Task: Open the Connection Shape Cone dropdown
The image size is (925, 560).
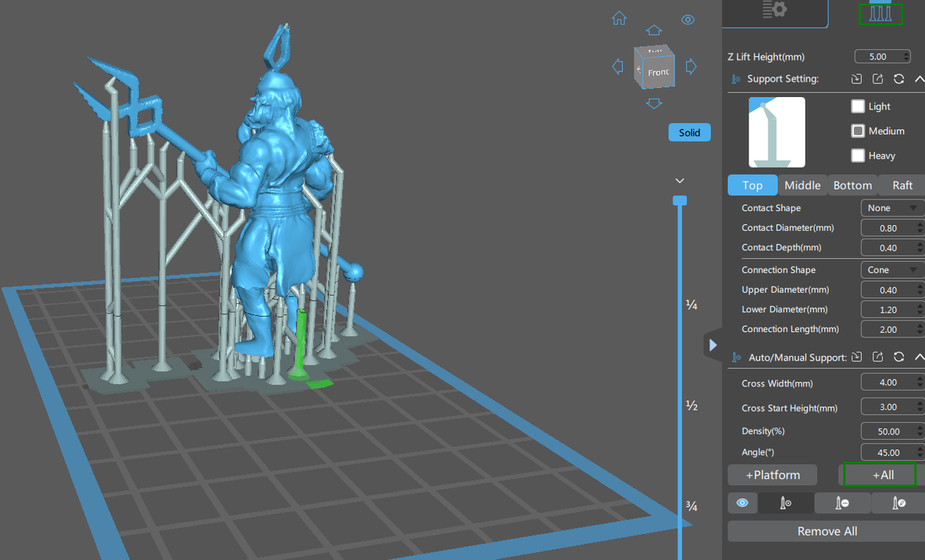Action: click(x=891, y=270)
